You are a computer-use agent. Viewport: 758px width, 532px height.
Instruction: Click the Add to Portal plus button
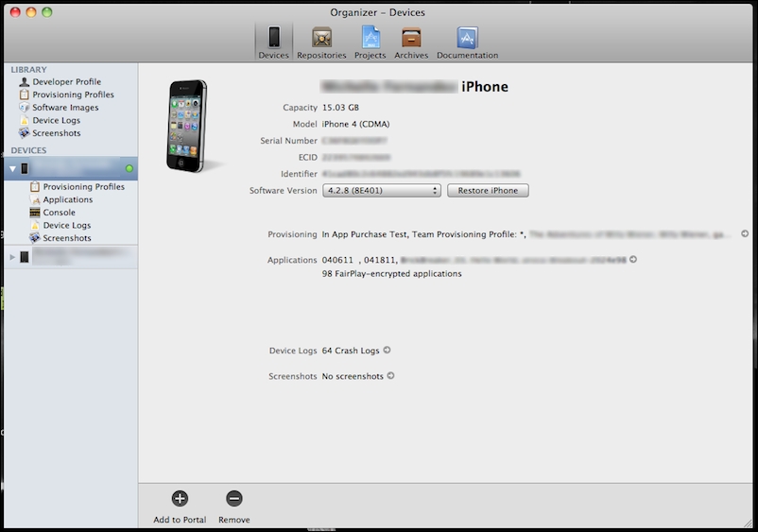pyautogui.click(x=180, y=498)
